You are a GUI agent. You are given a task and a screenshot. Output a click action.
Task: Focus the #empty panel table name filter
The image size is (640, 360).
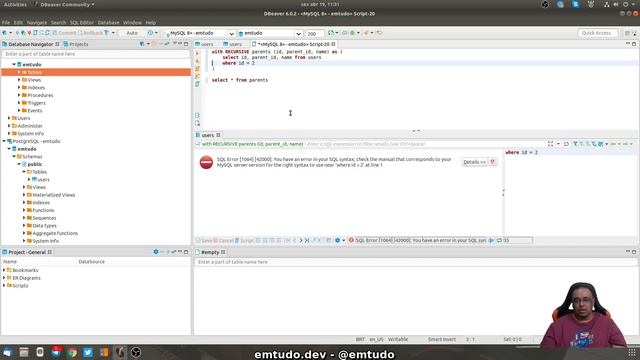[x=415, y=262]
